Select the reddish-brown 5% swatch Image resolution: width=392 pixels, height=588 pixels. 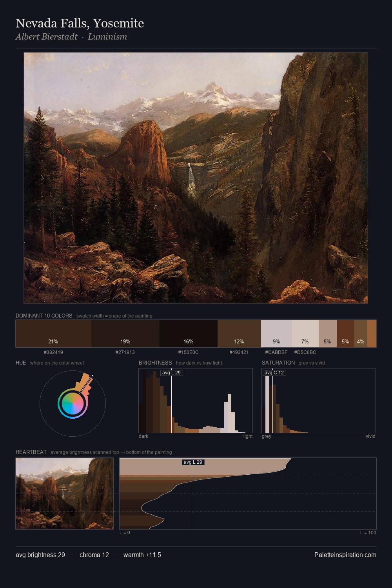tap(345, 334)
